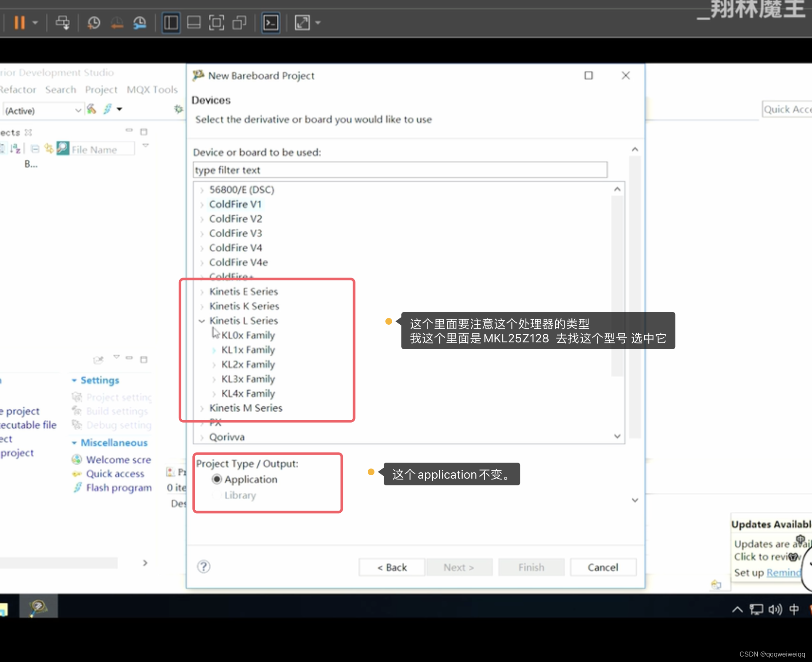Select the Application project type radio button
The height and width of the screenshot is (662, 812).
[217, 479]
